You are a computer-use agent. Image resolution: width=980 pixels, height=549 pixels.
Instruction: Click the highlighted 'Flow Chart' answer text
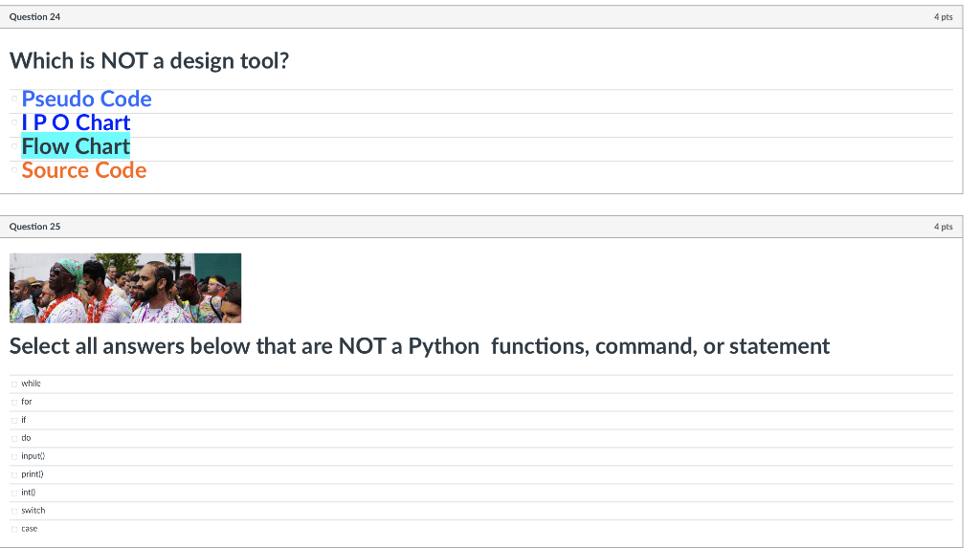tap(76, 146)
